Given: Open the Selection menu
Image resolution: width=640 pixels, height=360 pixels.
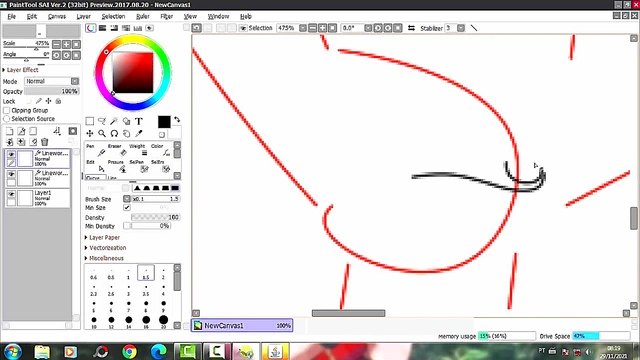Looking at the screenshot, I should coord(113,16).
